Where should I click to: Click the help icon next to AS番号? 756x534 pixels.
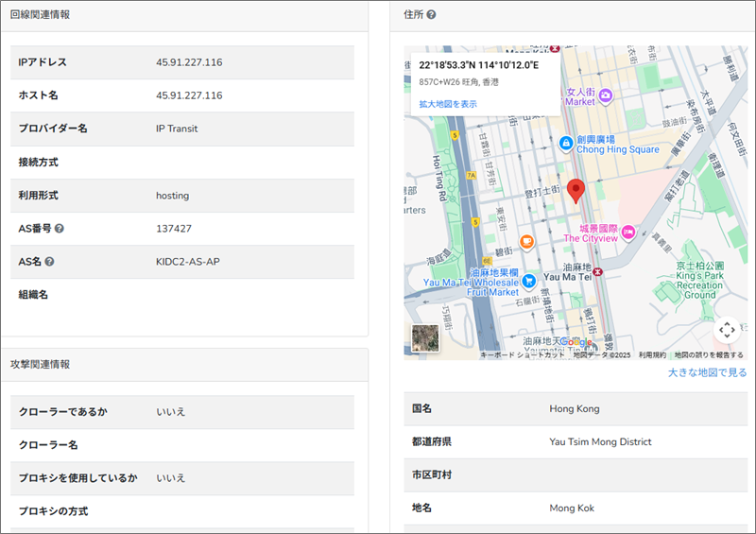(x=60, y=229)
